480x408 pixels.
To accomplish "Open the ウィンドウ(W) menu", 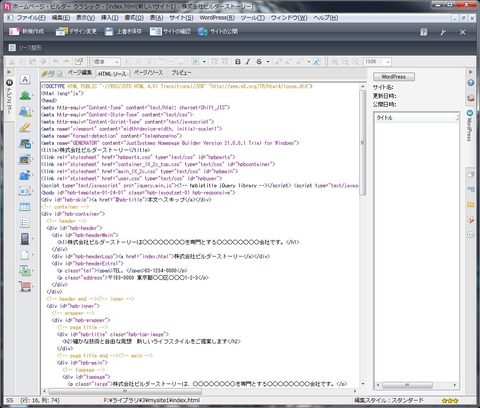I will click(x=289, y=18).
